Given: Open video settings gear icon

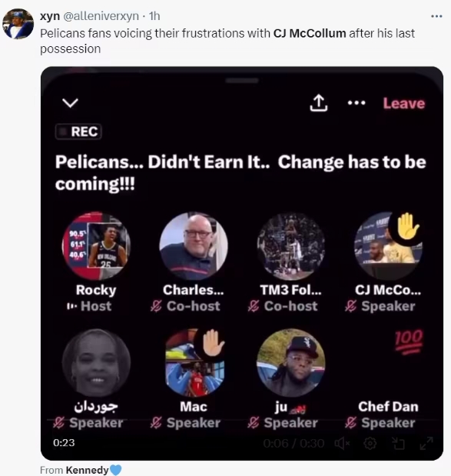Looking at the screenshot, I should [370, 444].
